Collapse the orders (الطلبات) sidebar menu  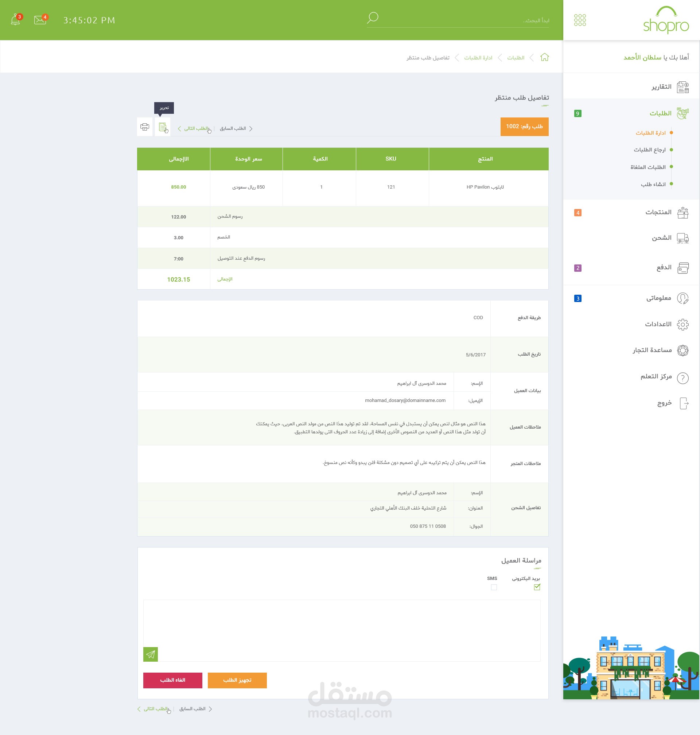click(660, 113)
